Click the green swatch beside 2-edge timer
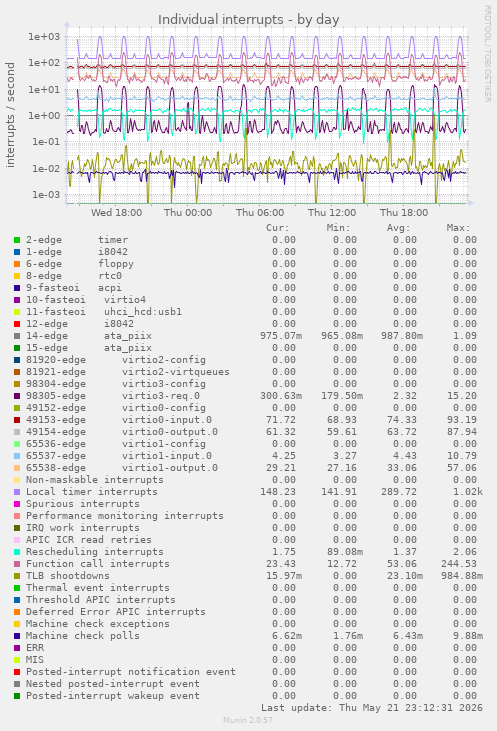This screenshot has height=731, width=497. tap(17, 240)
